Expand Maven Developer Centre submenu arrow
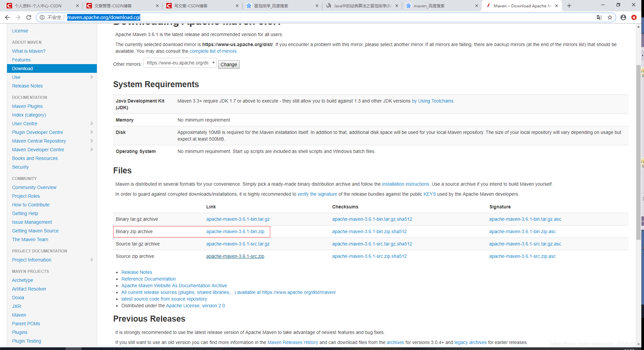The image size is (644, 350). point(92,150)
